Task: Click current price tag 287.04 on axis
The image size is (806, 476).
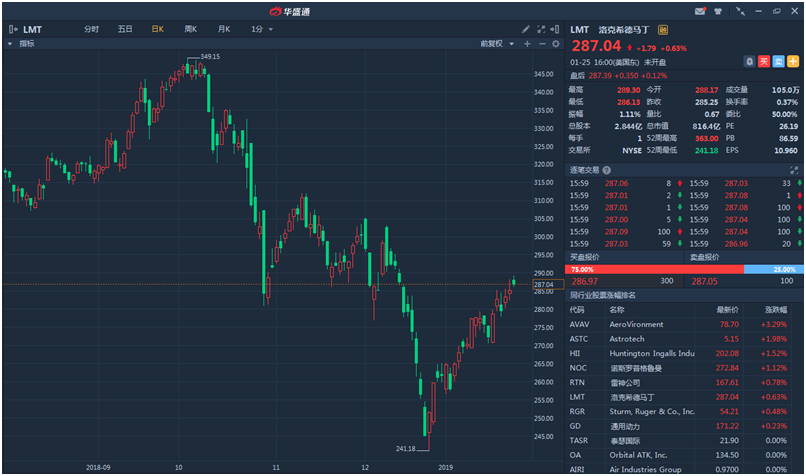Action: [x=548, y=284]
